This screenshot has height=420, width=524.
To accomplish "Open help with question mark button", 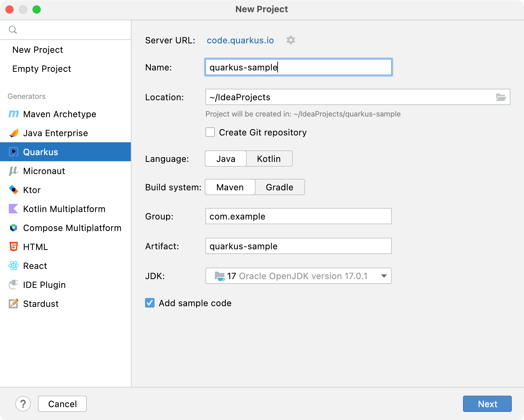I will coord(23,404).
